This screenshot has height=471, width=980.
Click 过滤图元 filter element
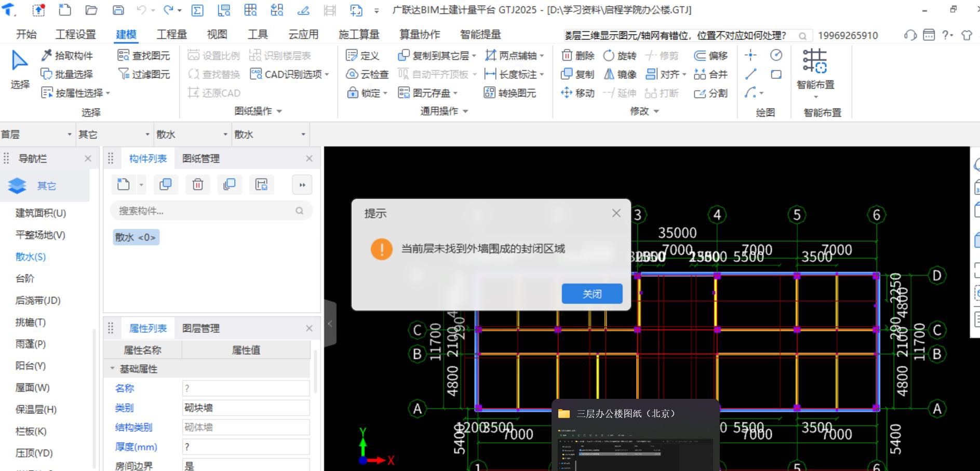(x=144, y=74)
